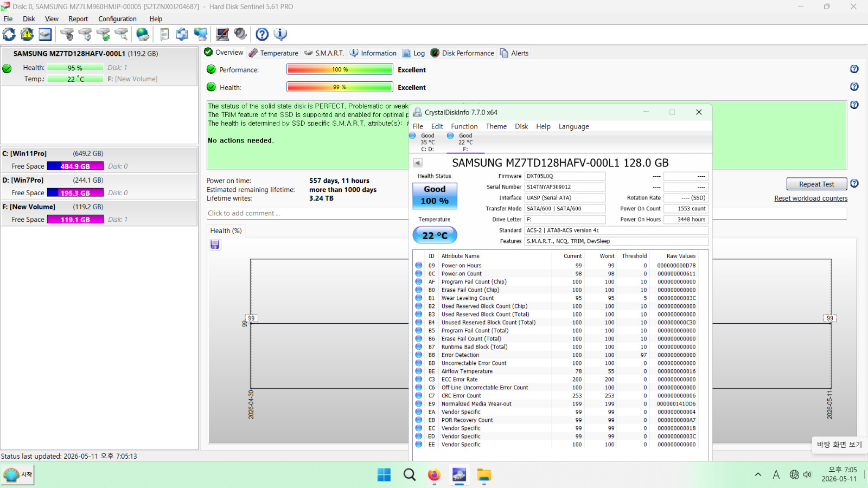The image size is (868, 488).
Task: Click the status circle of CRC Error Count
Action: [419, 396]
